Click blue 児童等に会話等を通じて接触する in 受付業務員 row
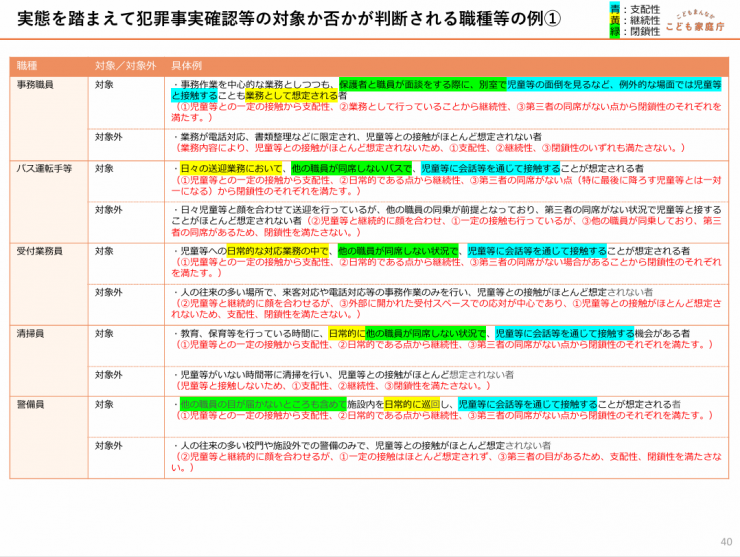The height and width of the screenshot is (557, 740). 537,251
